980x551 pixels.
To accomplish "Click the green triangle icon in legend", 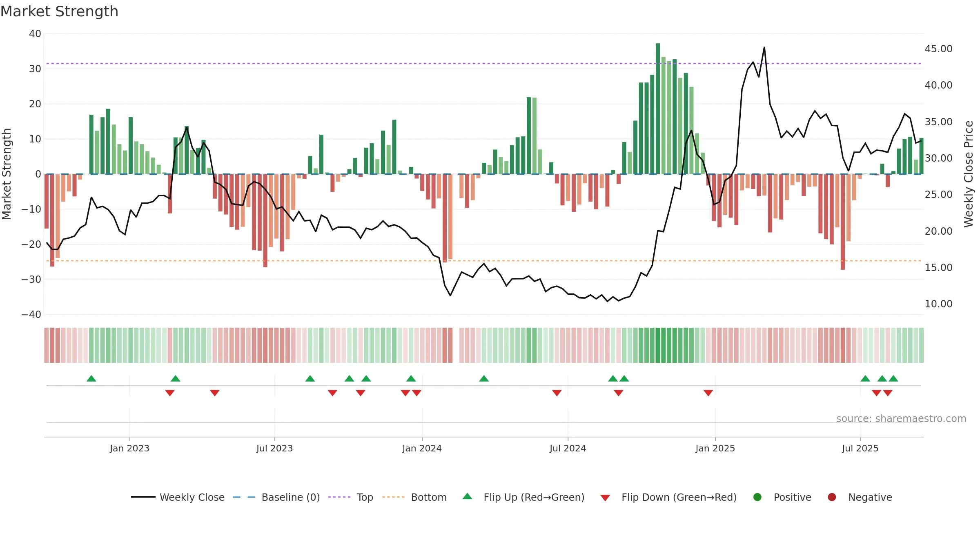I will tap(468, 496).
